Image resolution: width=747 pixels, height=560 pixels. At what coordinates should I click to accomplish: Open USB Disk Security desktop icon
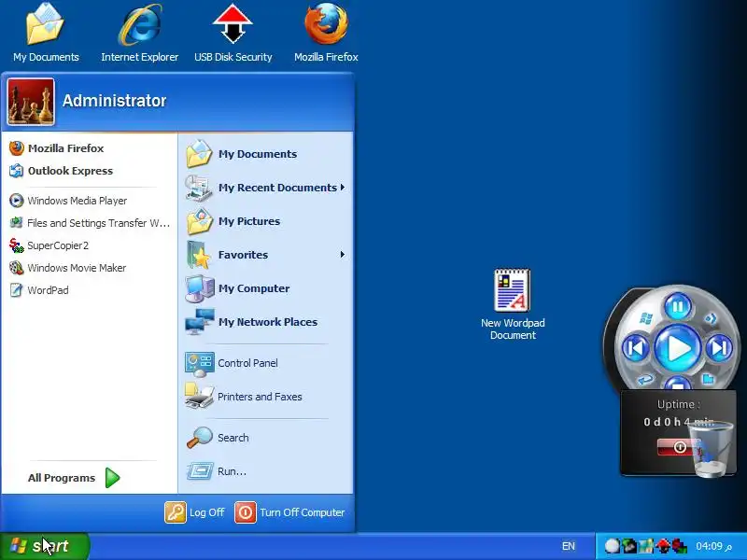[x=233, y=34]
